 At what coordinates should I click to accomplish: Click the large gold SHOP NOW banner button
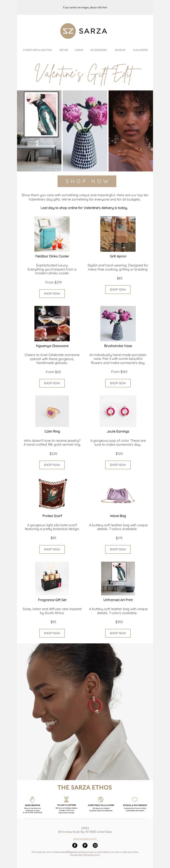tap(87, 181)
